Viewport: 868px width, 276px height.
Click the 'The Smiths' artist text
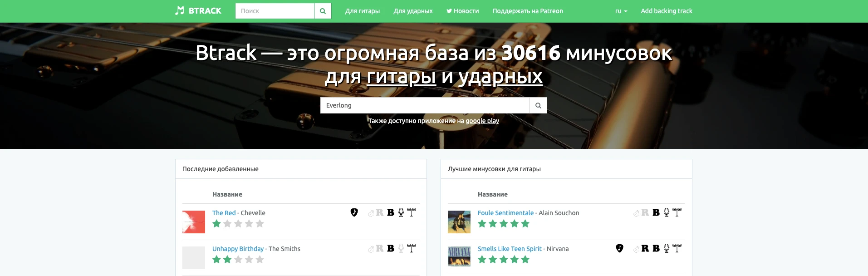[284, 249]
